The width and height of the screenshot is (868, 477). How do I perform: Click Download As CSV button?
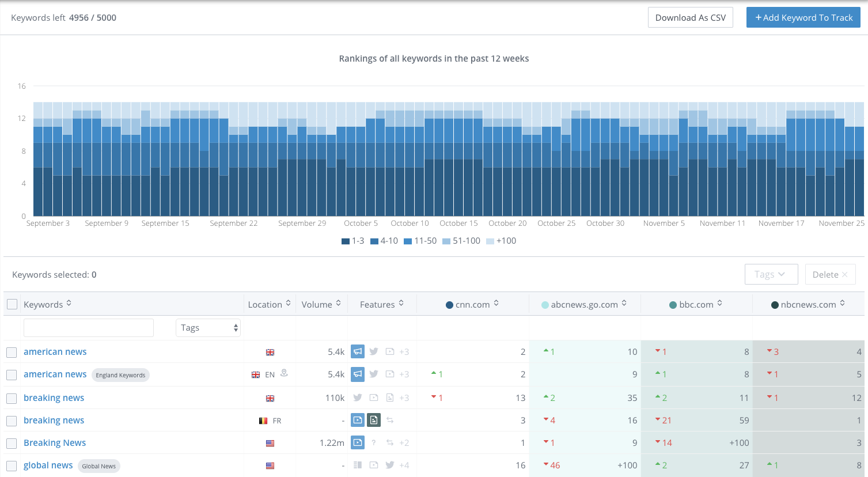point(690,17)
